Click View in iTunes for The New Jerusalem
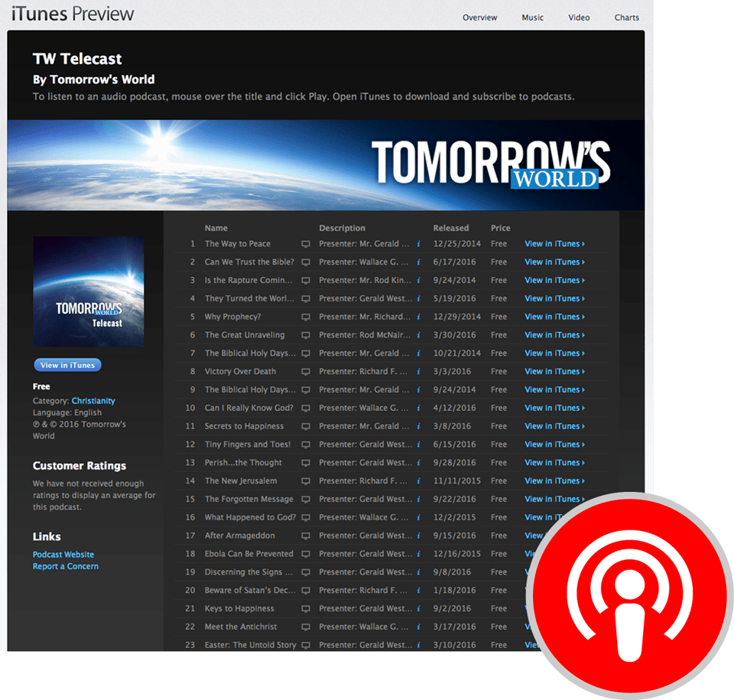Image resolution: width=734 pixels, height=700 pixels. 555,480
